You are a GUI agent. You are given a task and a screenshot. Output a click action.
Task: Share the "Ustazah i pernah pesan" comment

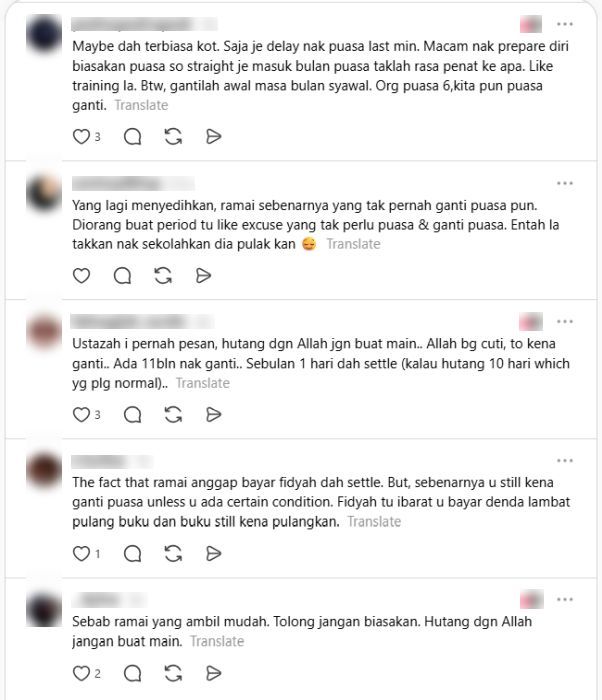point(213,415)
